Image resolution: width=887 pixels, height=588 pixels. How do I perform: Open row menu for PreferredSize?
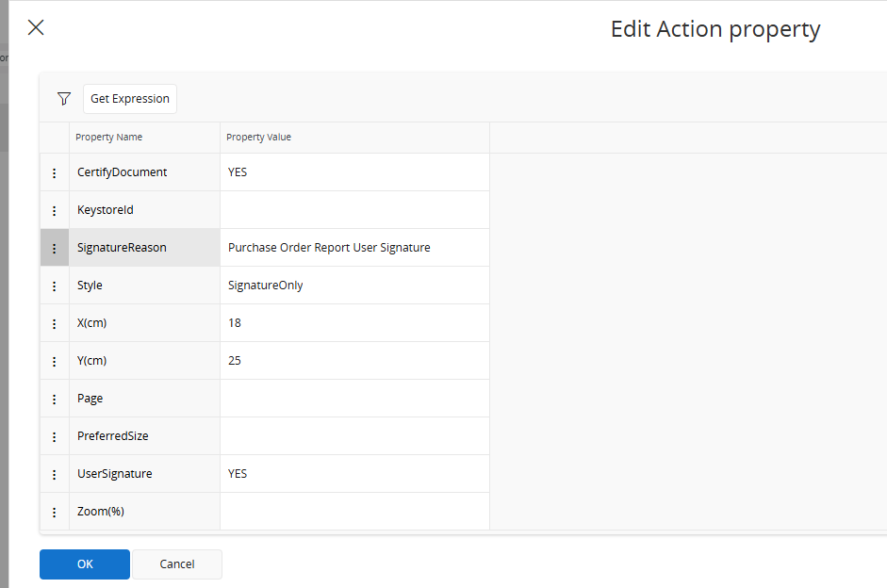55,436
